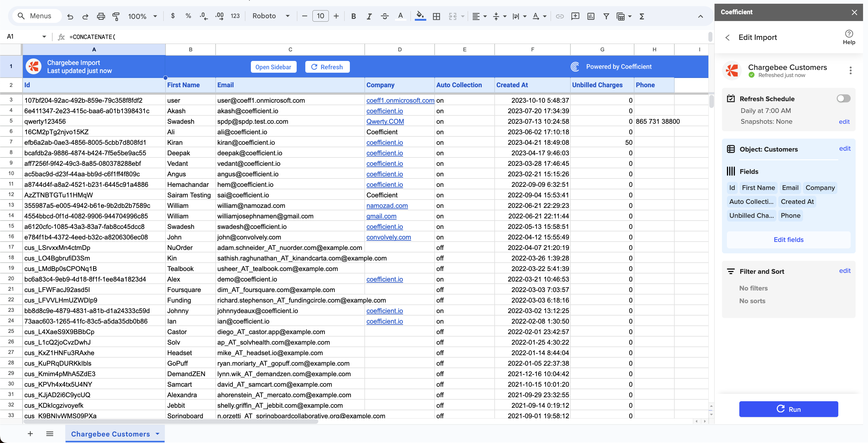Click the insert link icon
The width and height of the screenshot is (868, 443).
pos(560,16)
